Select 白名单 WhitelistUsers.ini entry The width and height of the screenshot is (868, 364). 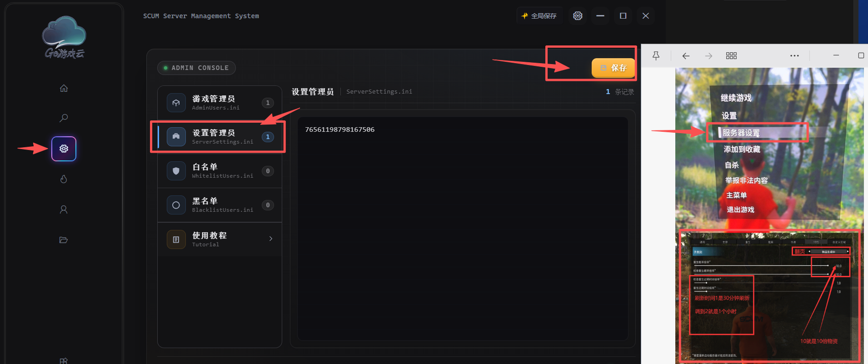pos(220,171)
